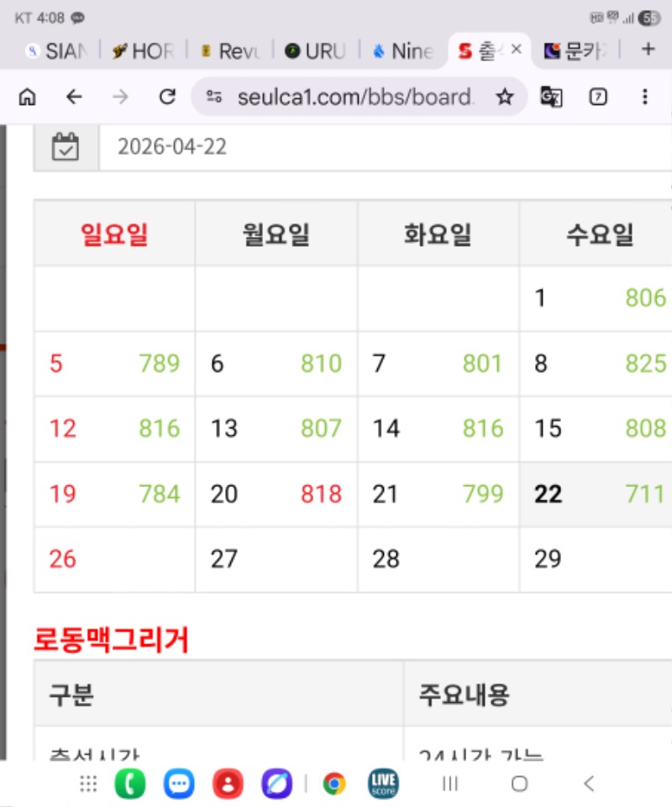Click the seulca1.com address bar

point(353,97)
